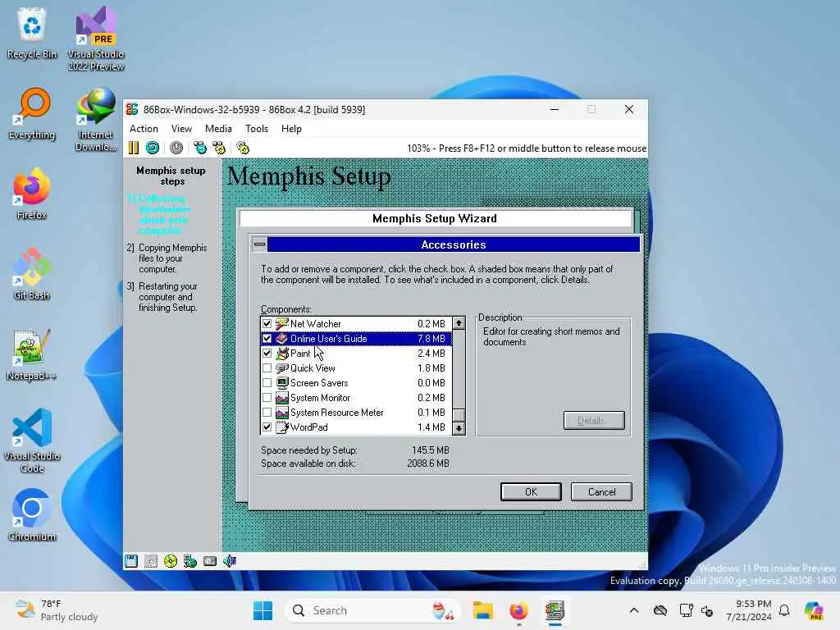840x630 pixels.
Task: Open the Media menu
Action: [218, 129]
